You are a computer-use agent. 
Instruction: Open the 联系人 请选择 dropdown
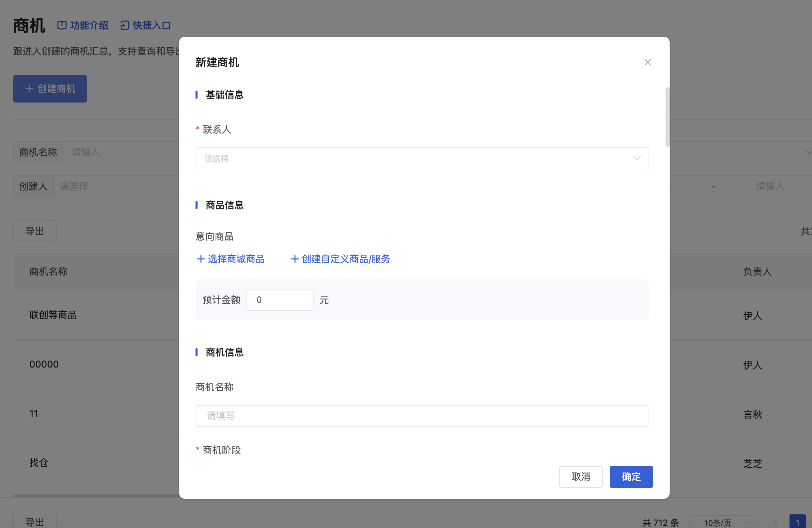(422, 159)
